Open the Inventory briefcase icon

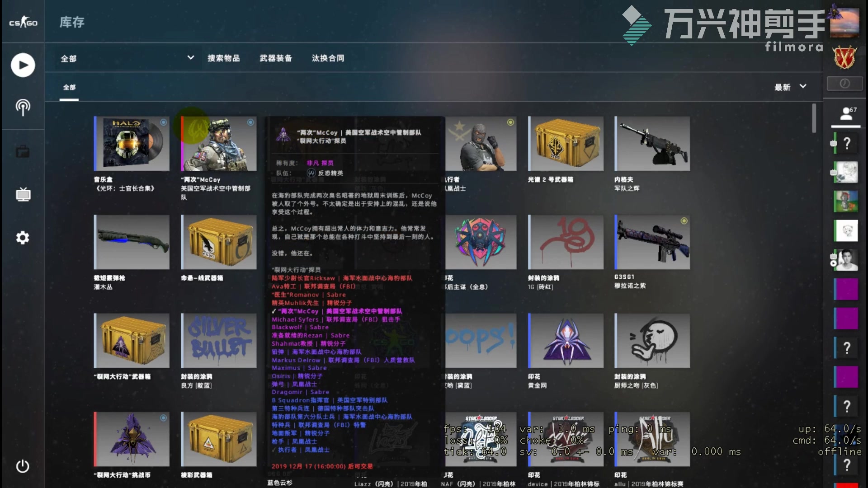(23, 151)
